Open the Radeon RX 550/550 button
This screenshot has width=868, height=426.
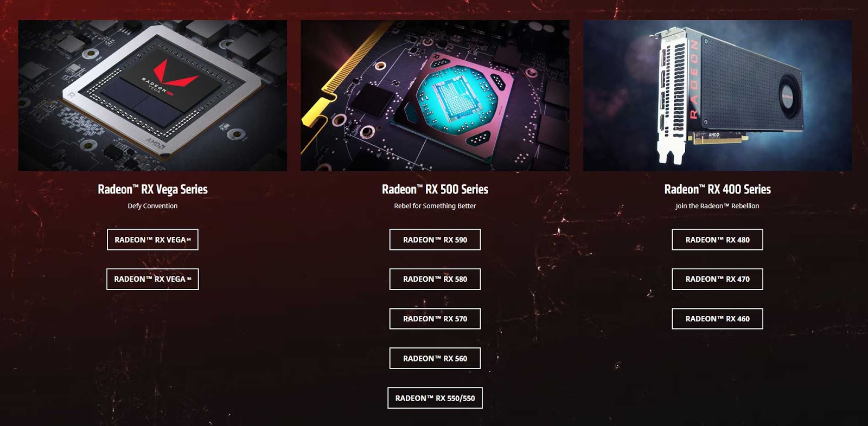[435, 398]
